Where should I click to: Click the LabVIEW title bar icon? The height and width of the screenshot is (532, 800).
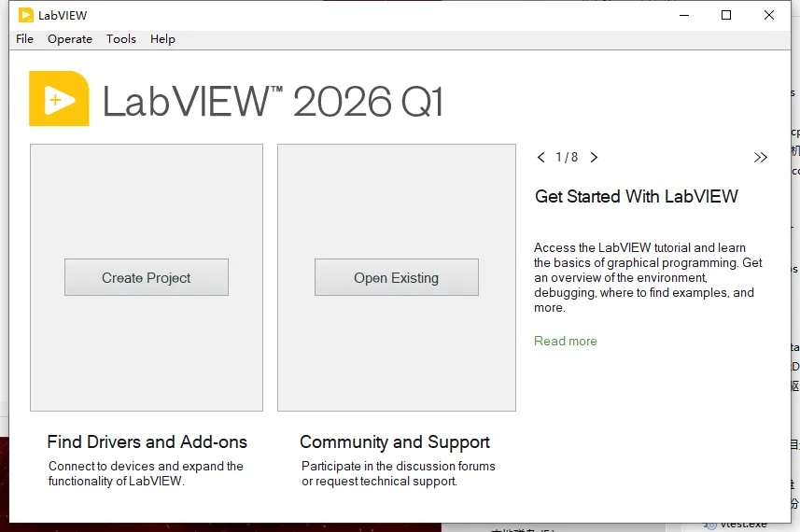coord(25,15)
